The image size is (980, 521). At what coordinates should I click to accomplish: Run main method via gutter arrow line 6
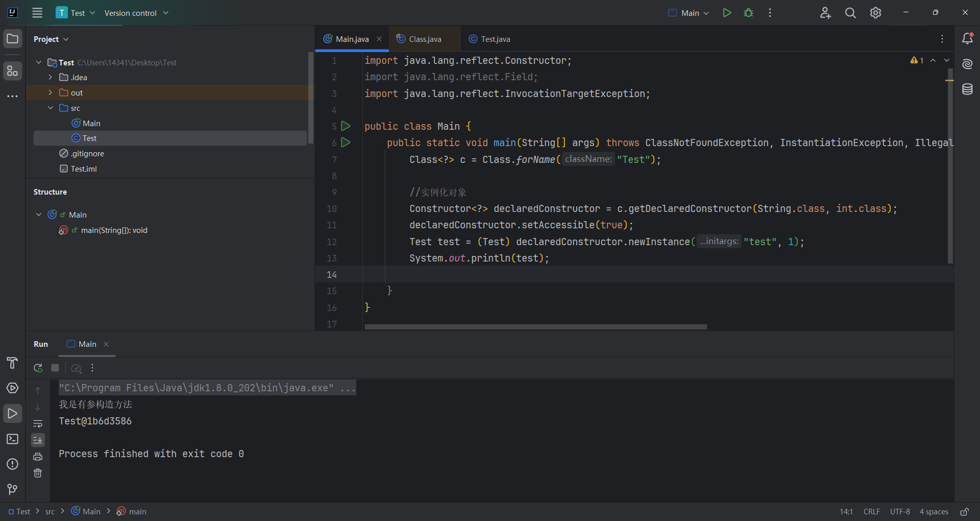(346, 143)
